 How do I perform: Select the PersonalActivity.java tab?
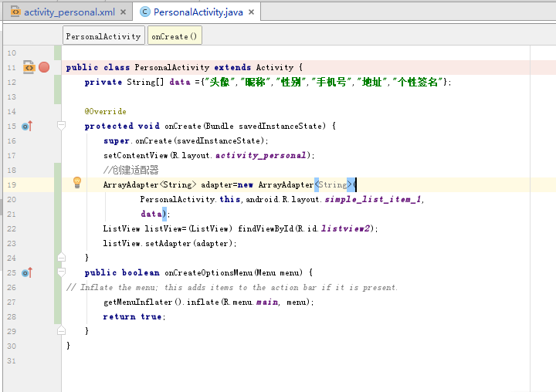pyautogui.click(x=198, y=12)
